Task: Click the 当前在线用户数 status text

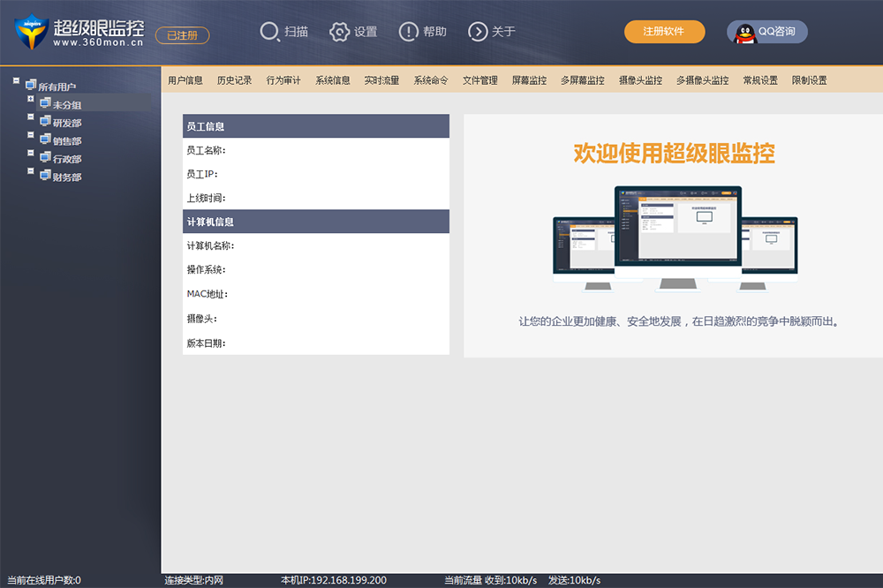Action: 44,580
